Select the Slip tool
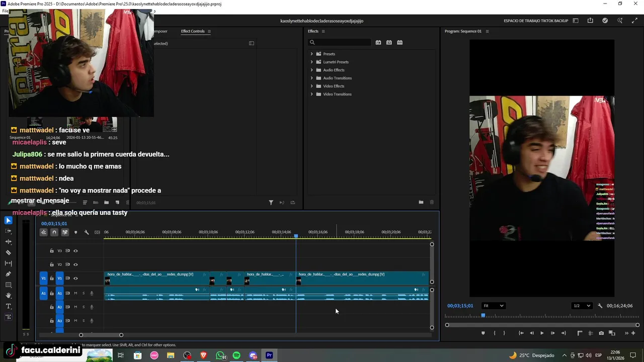The height and width of the screenshot is (362, 644). pyautogui.click(x=8, y=263)
